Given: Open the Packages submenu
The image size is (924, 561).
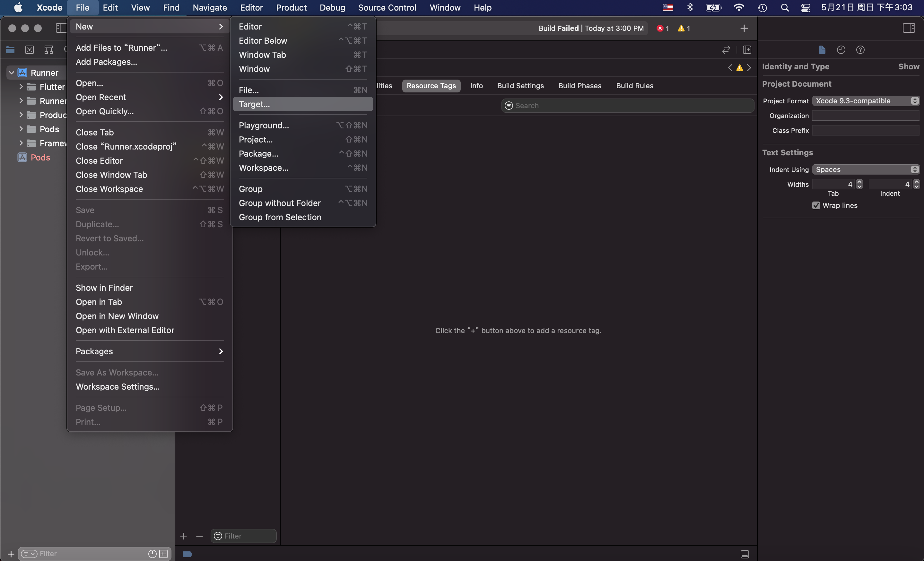Looking at the screenshot, I should (149, 351).
